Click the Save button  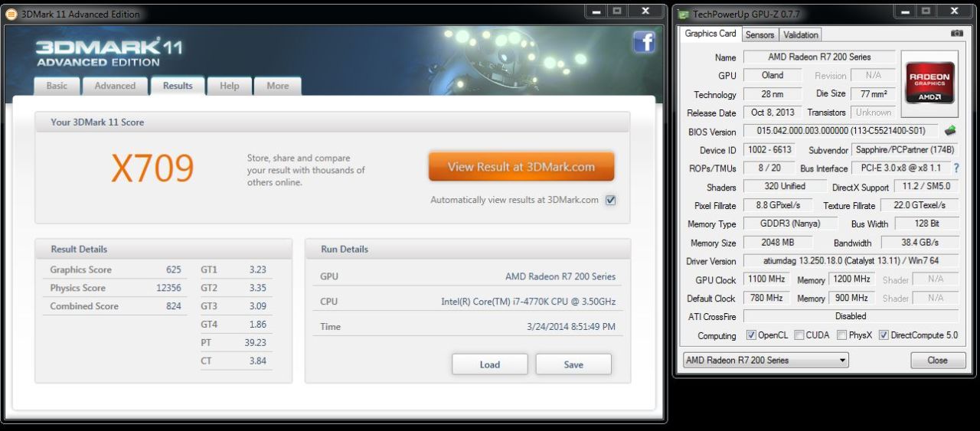pos(573,364)
